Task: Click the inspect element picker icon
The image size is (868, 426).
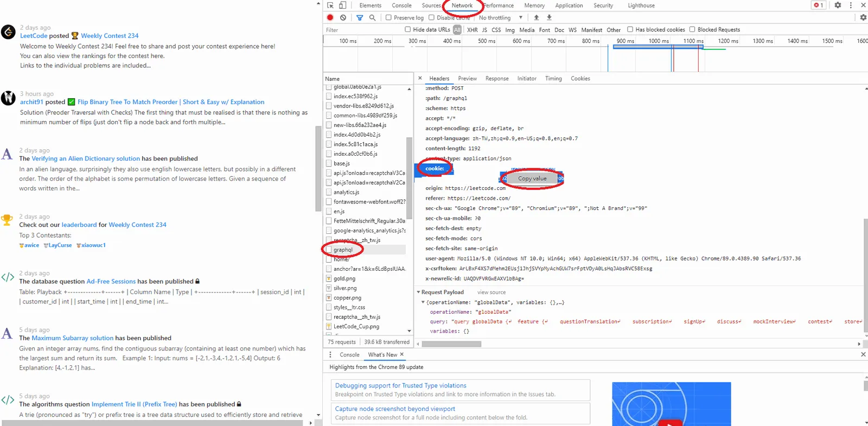Action: click(x=330, y=5)
